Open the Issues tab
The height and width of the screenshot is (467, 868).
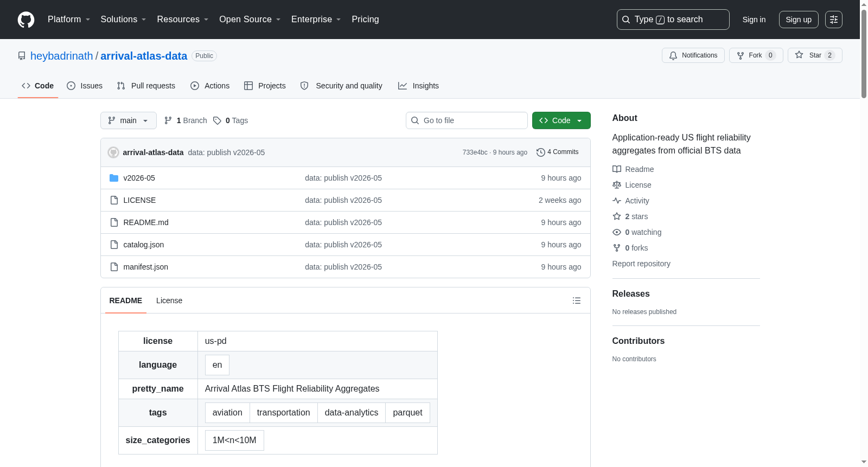[x=85, y=86]
